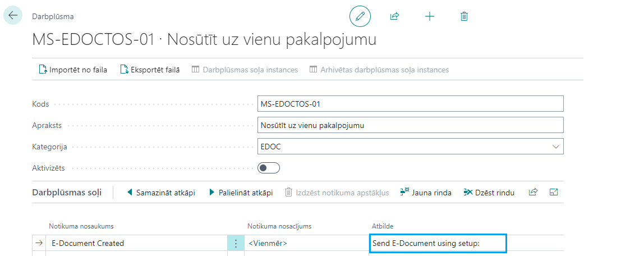The image size is (644, 256).
Task: Click Eksportēt failā
Action: point(150,70)
